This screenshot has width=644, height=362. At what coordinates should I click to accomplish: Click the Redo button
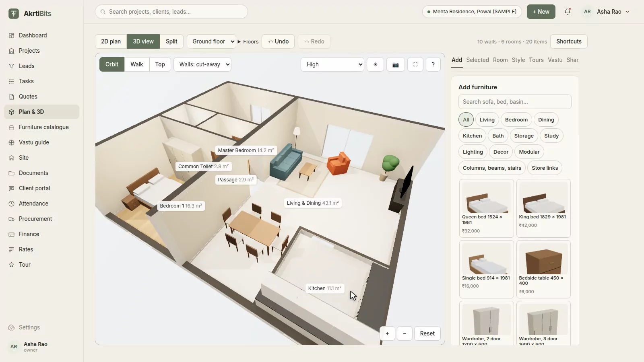(x=314, y=41)
